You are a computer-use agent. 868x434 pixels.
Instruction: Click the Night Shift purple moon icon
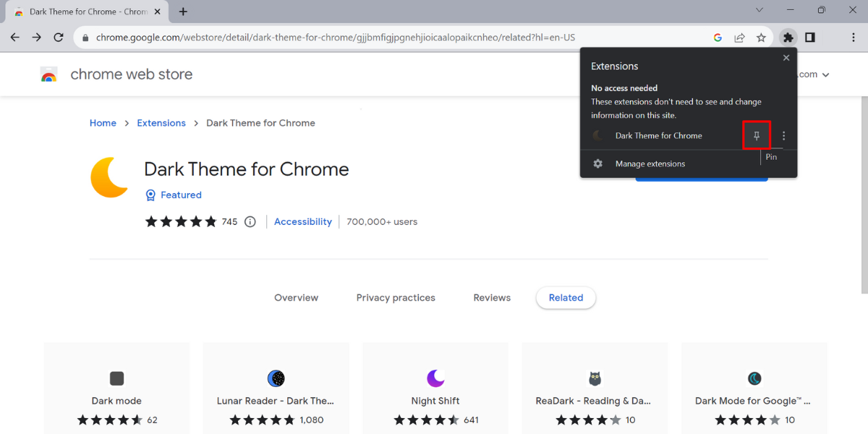click(x=435, y=378)
